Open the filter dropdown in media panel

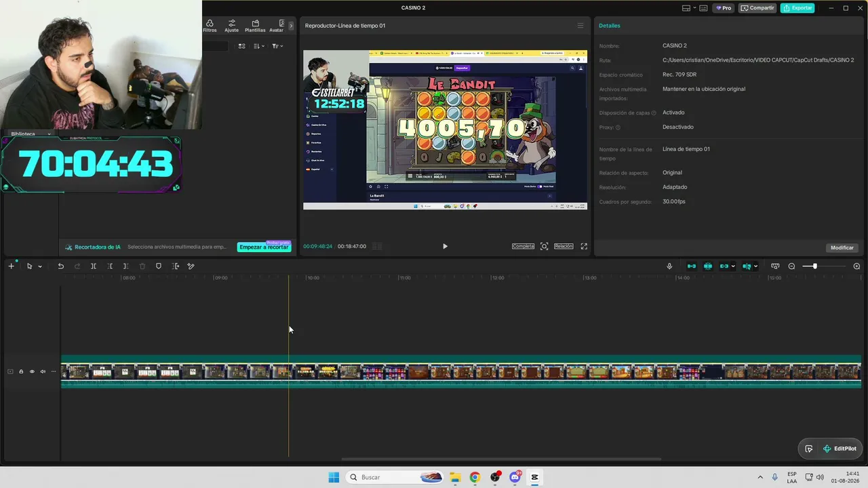pos(277,46)
